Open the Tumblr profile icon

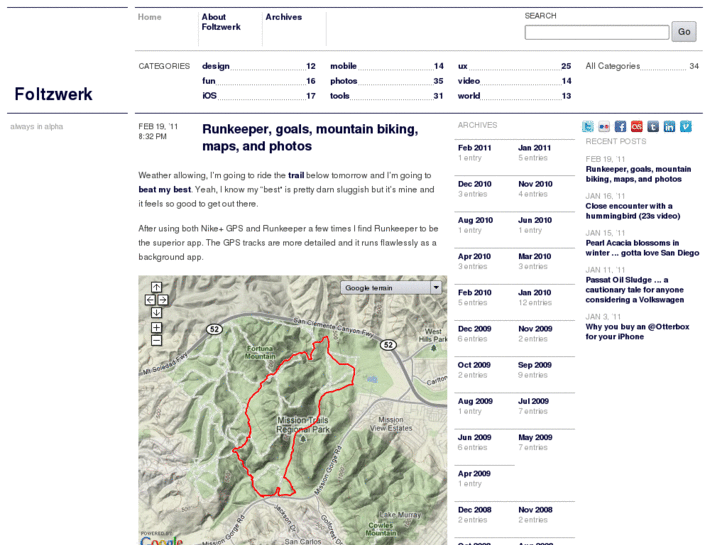653,127
